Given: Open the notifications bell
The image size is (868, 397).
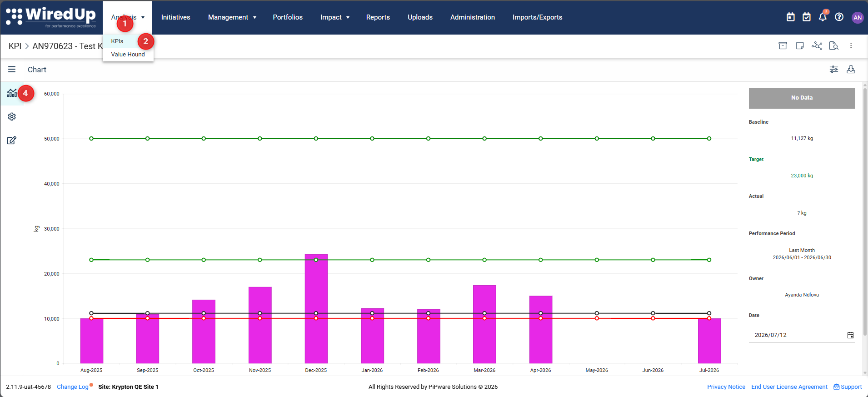Looking at the screenshot, I should pyautogui.click(x=823, y=17).
